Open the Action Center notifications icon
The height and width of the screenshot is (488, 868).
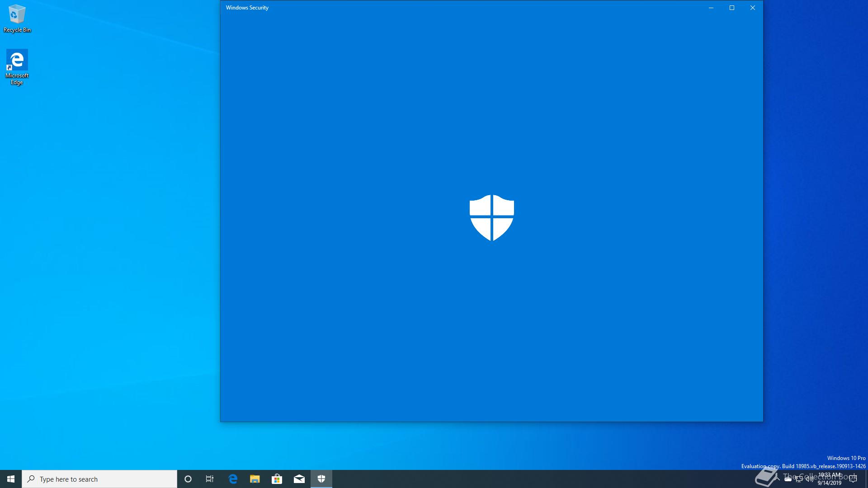pyautogui.click(x=853, y=479)
